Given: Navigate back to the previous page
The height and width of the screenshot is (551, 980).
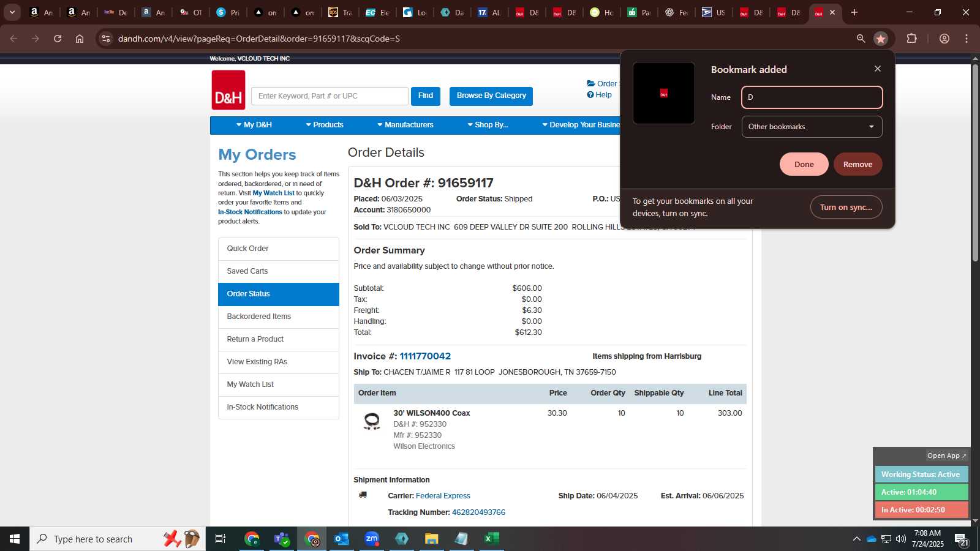Looking at the screenshot, I should pyautogui.click(x=13, y=39).
